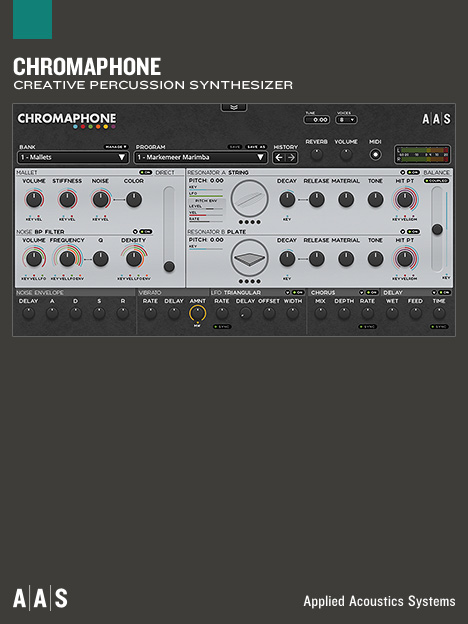
Task: Click the Resonator B Release knob
Action: (x=316, y=259)
